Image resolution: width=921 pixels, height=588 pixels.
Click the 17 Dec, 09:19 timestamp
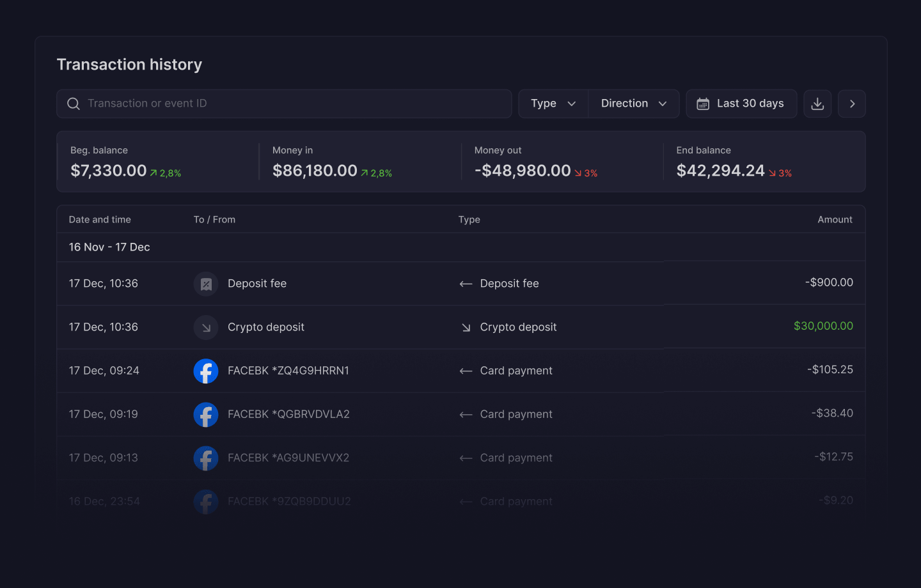(103, 414)
